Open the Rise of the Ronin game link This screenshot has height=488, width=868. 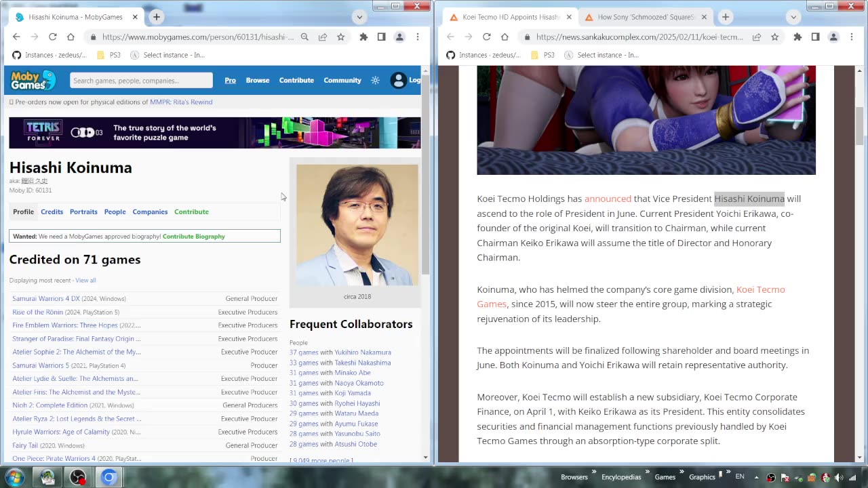(37, 312)
